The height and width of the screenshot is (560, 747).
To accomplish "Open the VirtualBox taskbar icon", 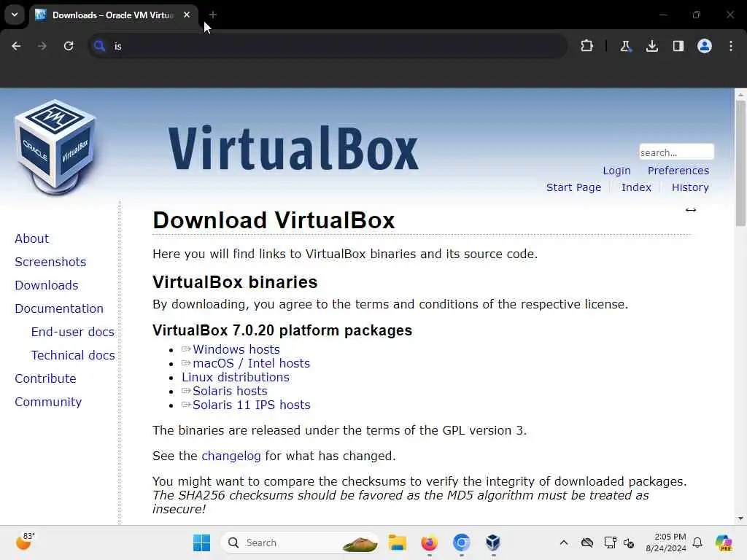I will coord(493,542).
